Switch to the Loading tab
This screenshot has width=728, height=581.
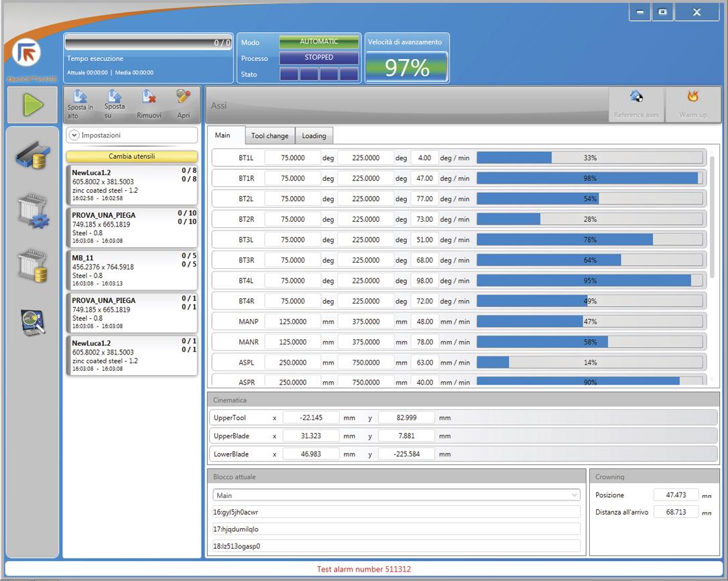pos(314,136)
